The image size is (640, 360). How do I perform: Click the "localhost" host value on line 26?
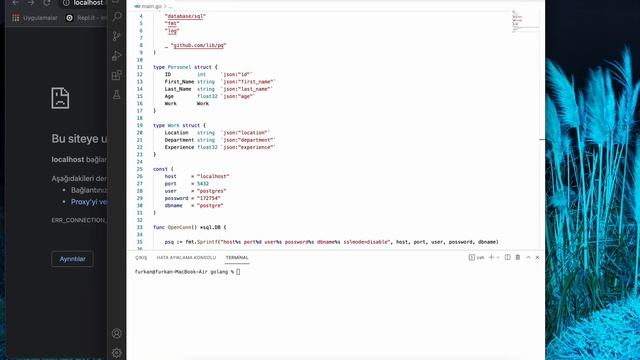(x=213, y=176)
